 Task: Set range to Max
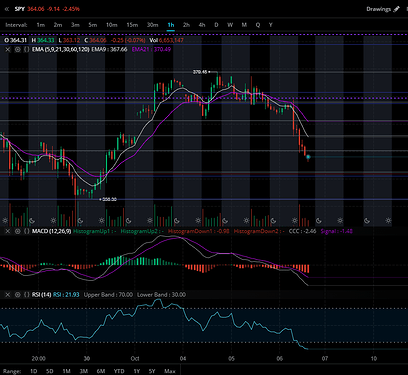pos(170,371)
